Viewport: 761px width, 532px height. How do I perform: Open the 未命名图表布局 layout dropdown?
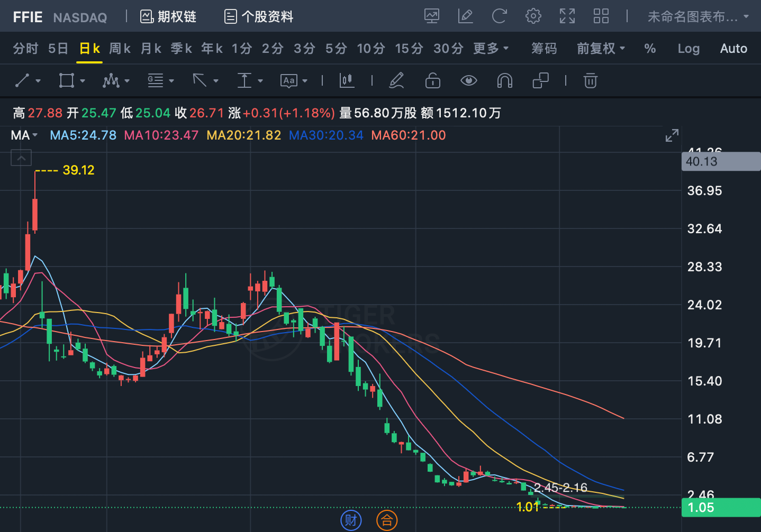coord(698,17)
